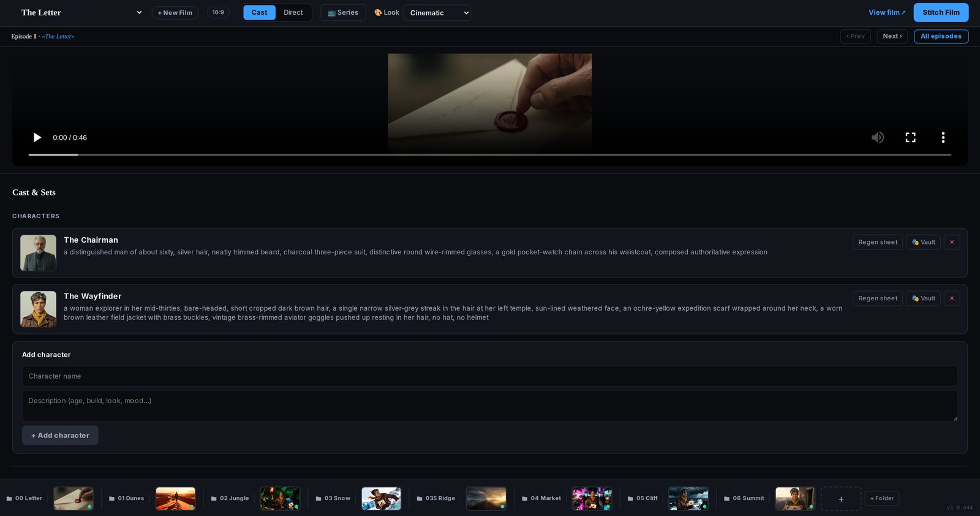
Task: Select the Summit scene thumbnail
Action: coord(795,498)
